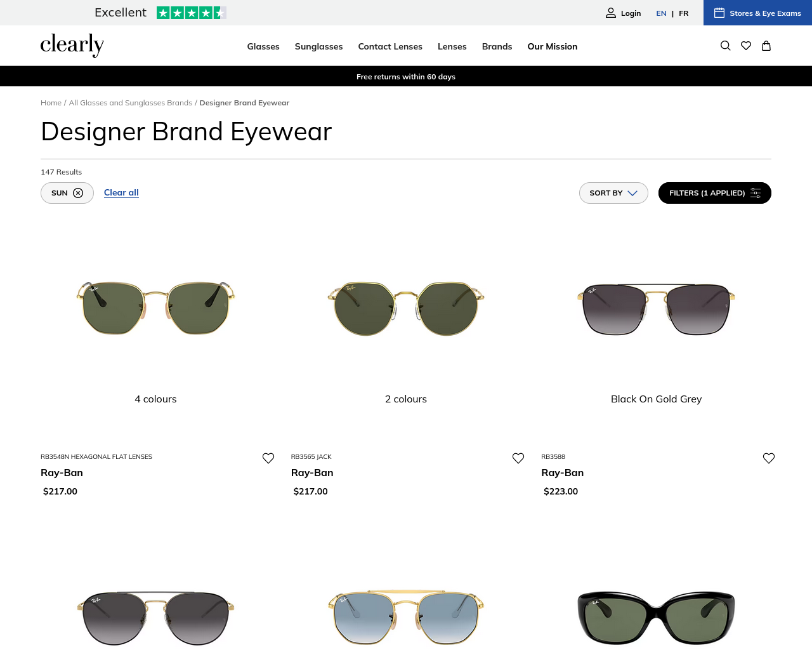Switch language to FR
The height and width of the screenshot is (650, 812).
pyautogui.click(x=684, y=13)
